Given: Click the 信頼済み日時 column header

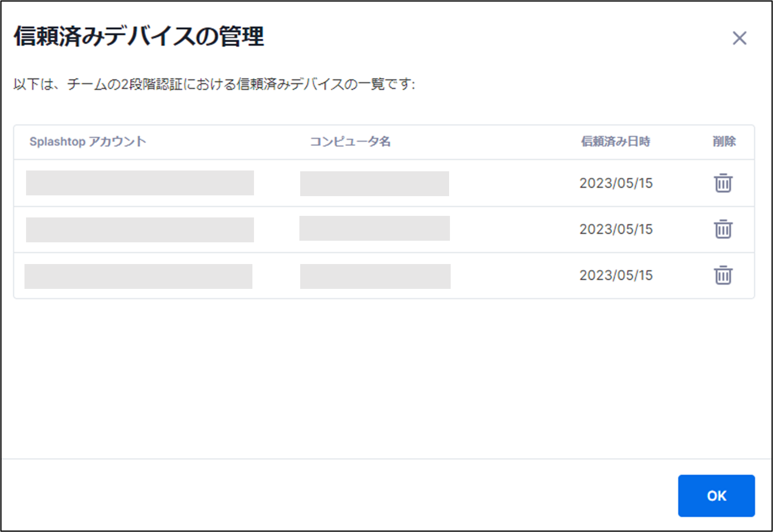Looking at the screenshot, I should coord(615,141).
